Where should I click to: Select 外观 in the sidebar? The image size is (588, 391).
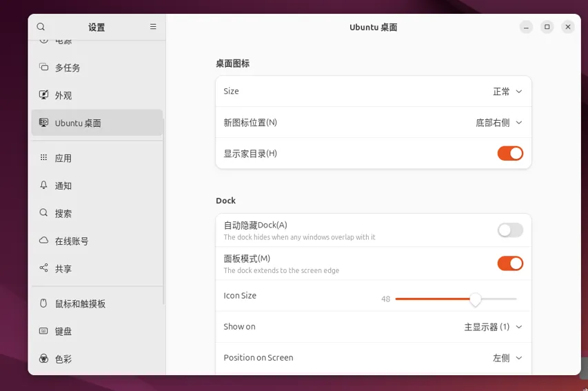pos(97,95)
